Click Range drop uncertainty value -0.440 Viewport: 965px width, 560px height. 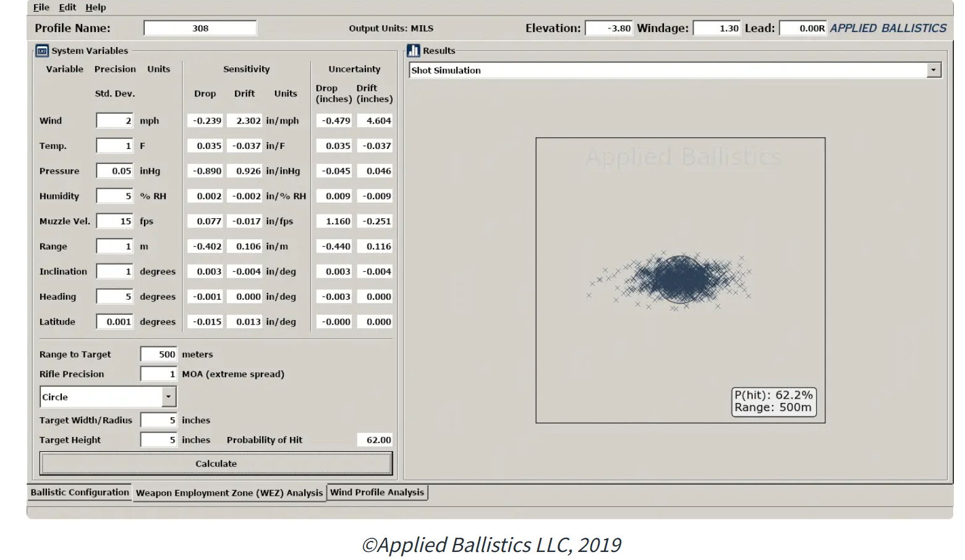click(334, 247)
